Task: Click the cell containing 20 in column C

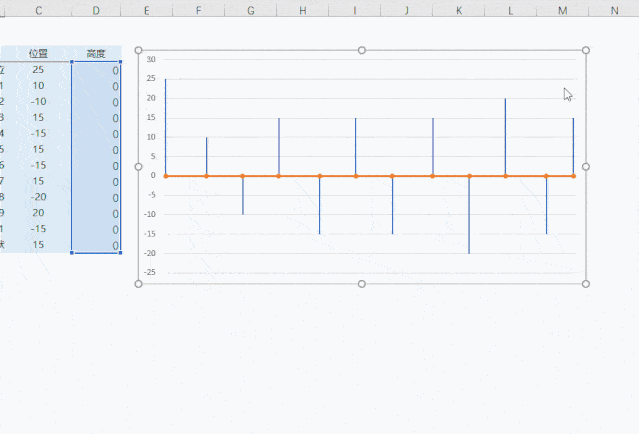Action: [38, 213]
